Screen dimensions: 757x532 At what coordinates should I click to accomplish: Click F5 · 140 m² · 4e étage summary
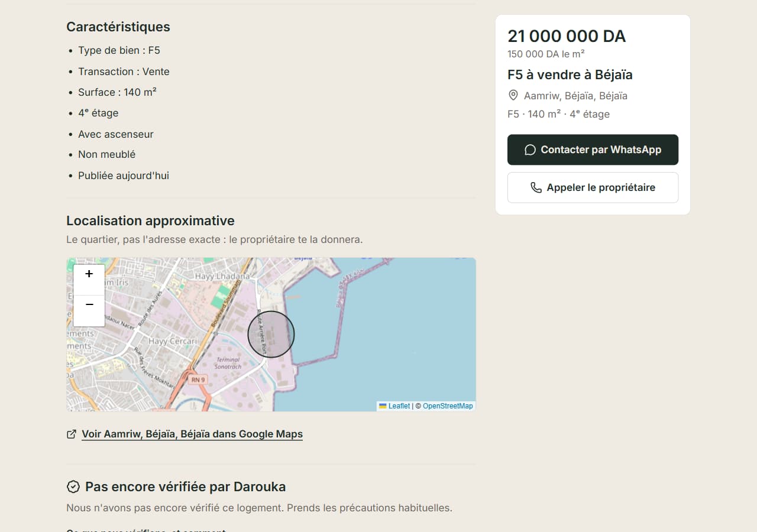point(558,114)
